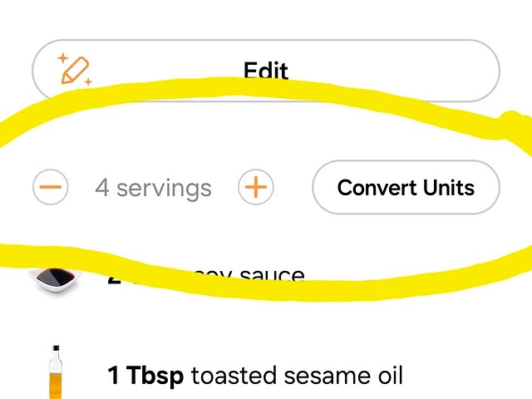
Task: Open the Edit recipe button
Action: click(x=265, y=71)
